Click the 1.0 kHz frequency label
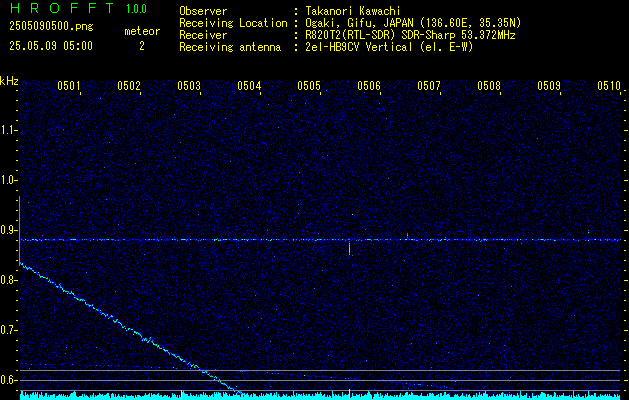The height and width of the screenshot is (400, 629). [x=10, y=181]
